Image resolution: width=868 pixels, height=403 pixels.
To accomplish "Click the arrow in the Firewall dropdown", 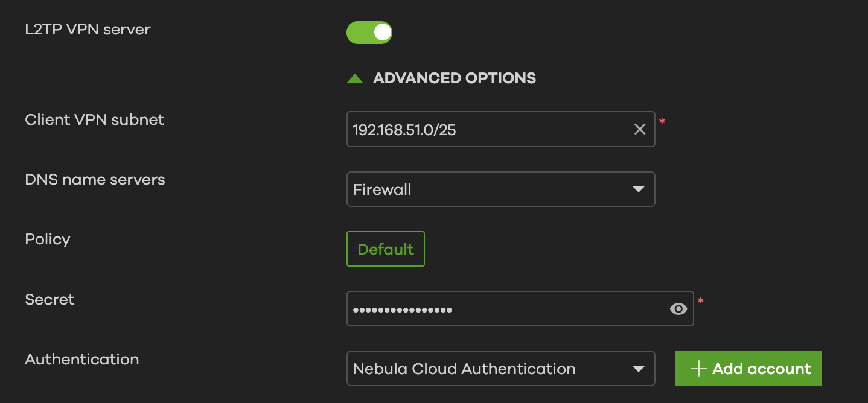I will click(638, 189).
